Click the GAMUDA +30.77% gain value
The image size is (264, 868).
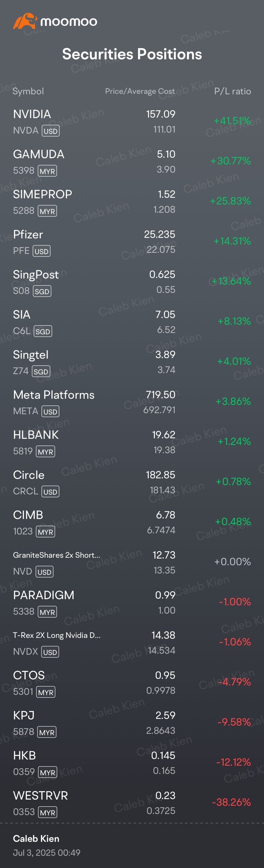click(x=231, y=161)
